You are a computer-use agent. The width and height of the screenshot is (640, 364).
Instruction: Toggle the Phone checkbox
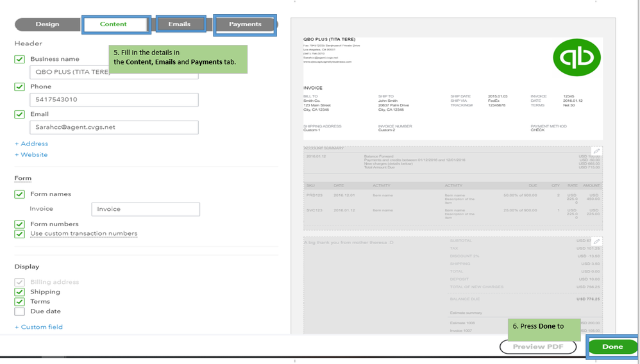pyautogui.click(x=20, y=87)
